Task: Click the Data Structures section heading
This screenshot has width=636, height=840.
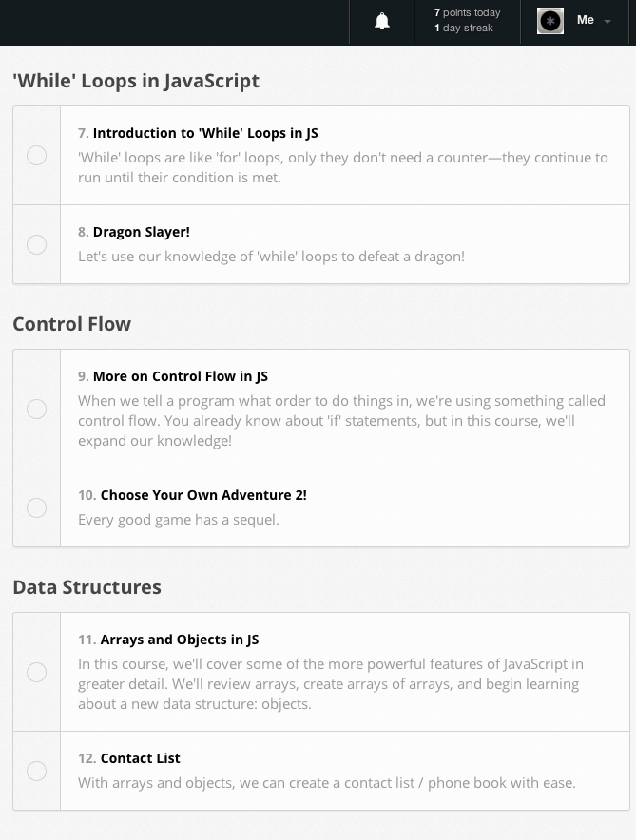Action: click(87, 587)
